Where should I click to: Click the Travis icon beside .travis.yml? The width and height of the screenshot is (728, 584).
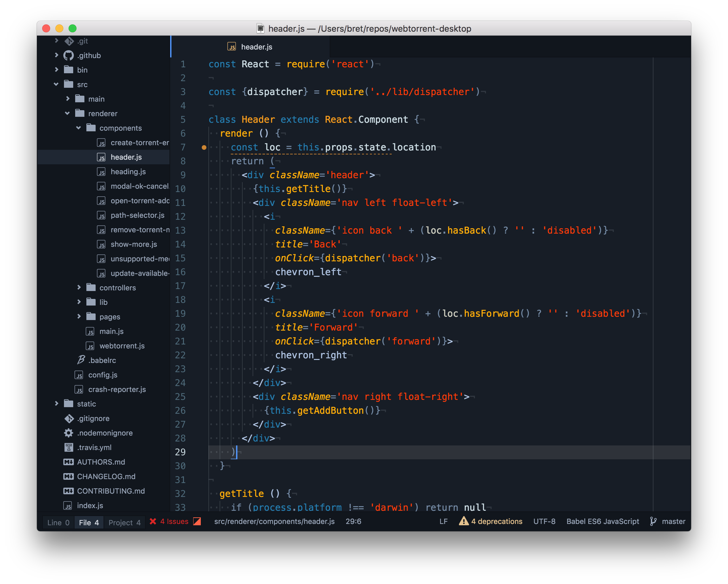69,448
